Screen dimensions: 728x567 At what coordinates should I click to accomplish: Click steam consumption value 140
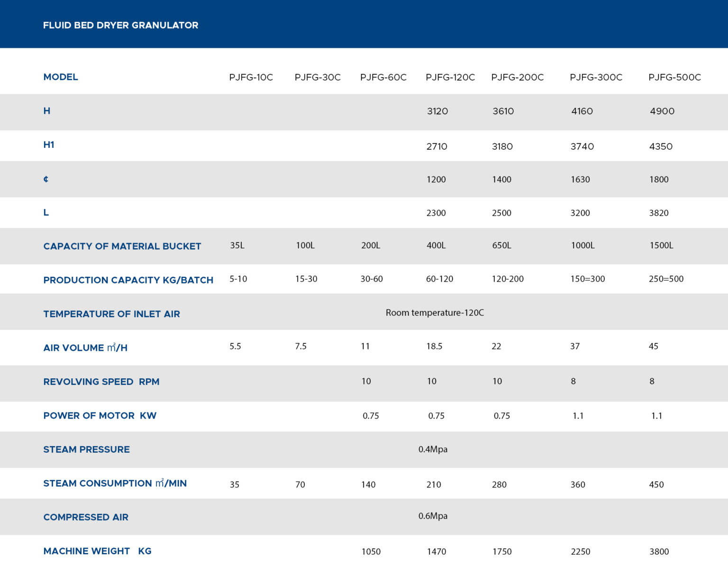(368, 485)
